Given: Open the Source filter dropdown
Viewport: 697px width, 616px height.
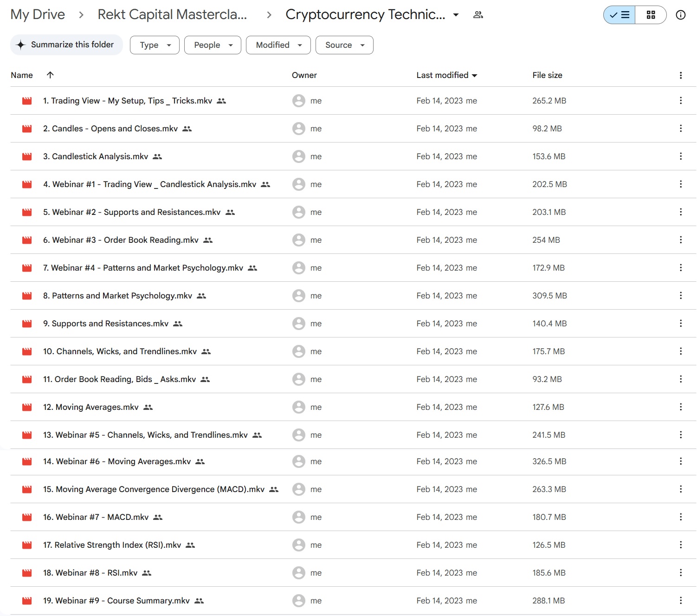Looking at the screenshot, I should [x=344, y=45].
